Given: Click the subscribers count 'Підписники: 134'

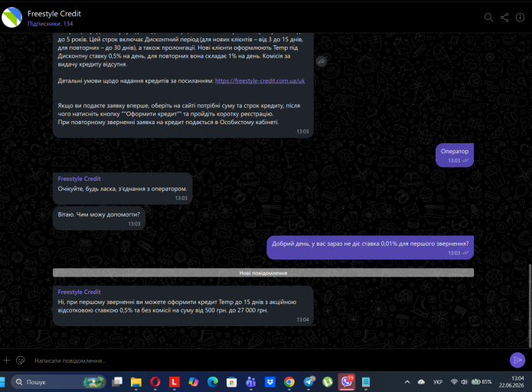Looking at the screenshot, I should pyautogui.click(x=51, y=24).
